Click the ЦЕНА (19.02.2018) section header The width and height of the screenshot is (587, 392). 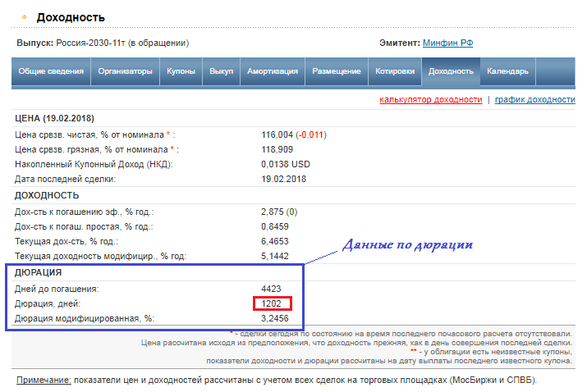(x=55, y=119)
